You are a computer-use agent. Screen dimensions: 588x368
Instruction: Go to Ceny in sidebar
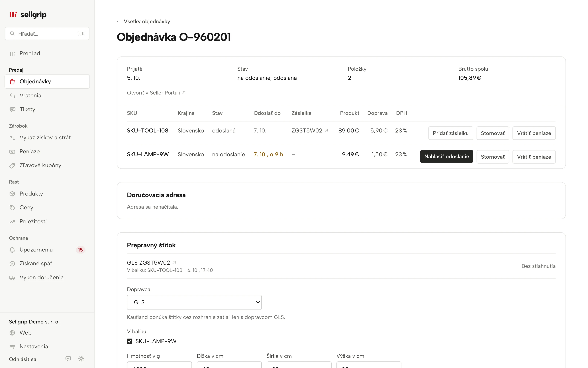pos(47,208)
